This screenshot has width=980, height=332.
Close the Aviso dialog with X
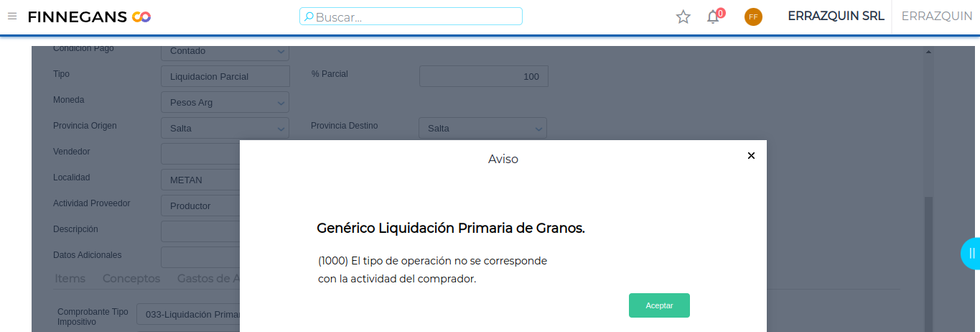coord(751,155)
